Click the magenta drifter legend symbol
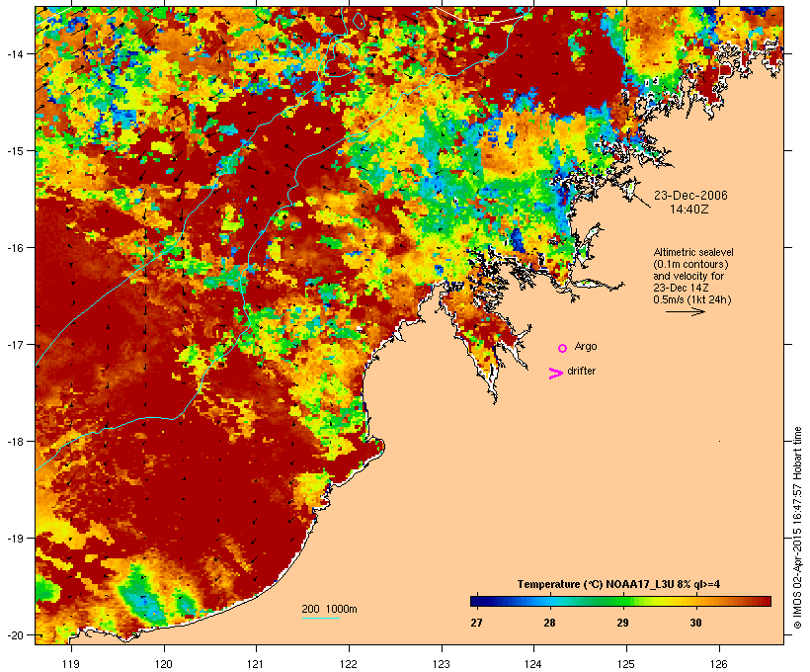Viewport: 810px width, 672px height. point(555,374)
